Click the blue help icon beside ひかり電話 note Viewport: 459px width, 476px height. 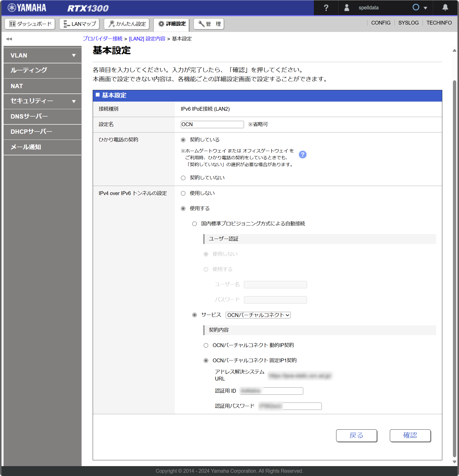pos(302,155)
